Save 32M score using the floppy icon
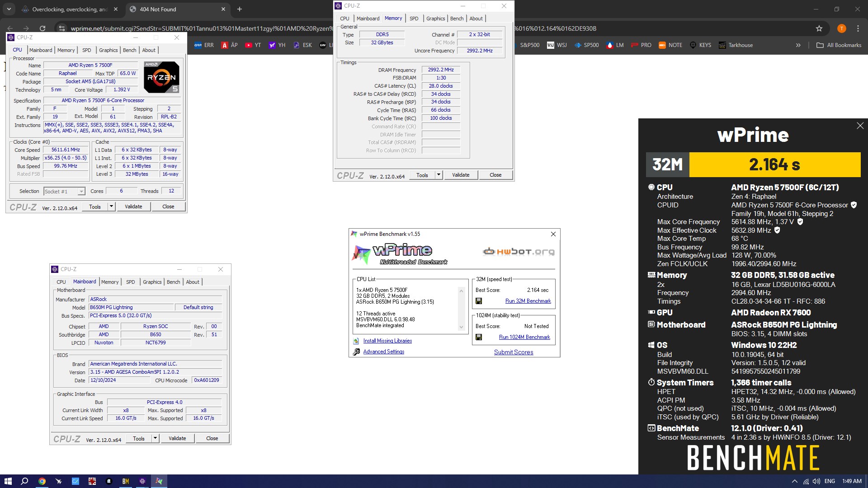 479,301
